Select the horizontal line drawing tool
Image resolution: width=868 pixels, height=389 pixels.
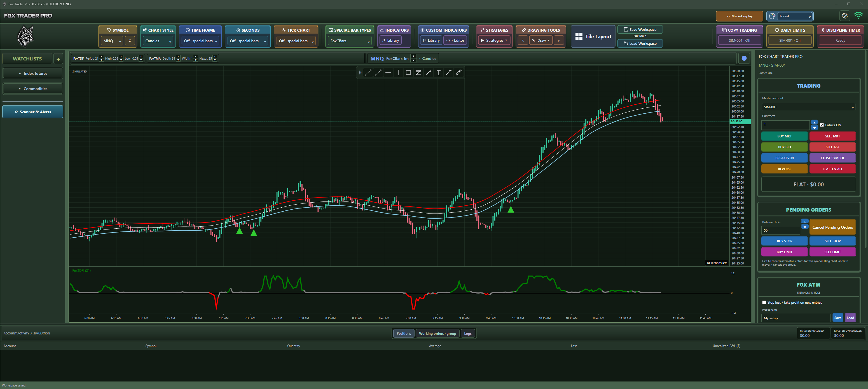click(388, 73)
